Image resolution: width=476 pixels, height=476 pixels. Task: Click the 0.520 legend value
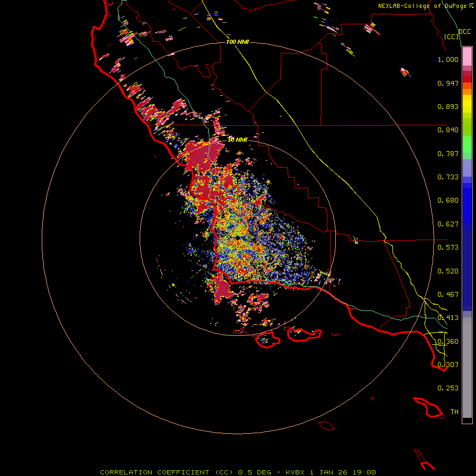click(x=448, y=271)
